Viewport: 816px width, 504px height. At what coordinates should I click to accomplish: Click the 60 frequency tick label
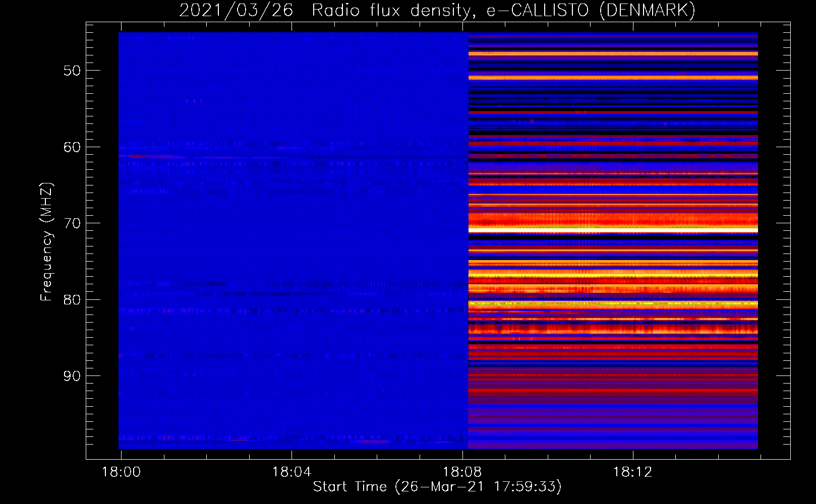pyautogui.click(x=72, y=147)
